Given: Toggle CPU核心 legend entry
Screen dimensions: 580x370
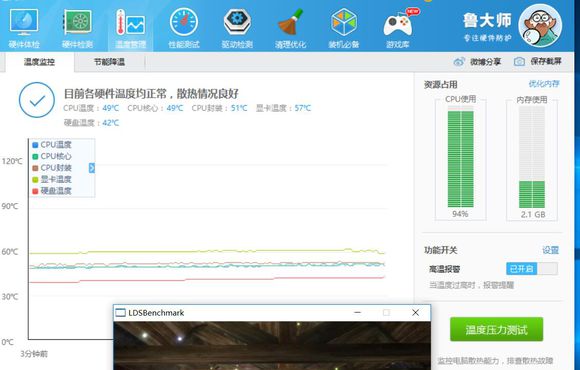Looking at the screenshot, I should click(52, 156).
